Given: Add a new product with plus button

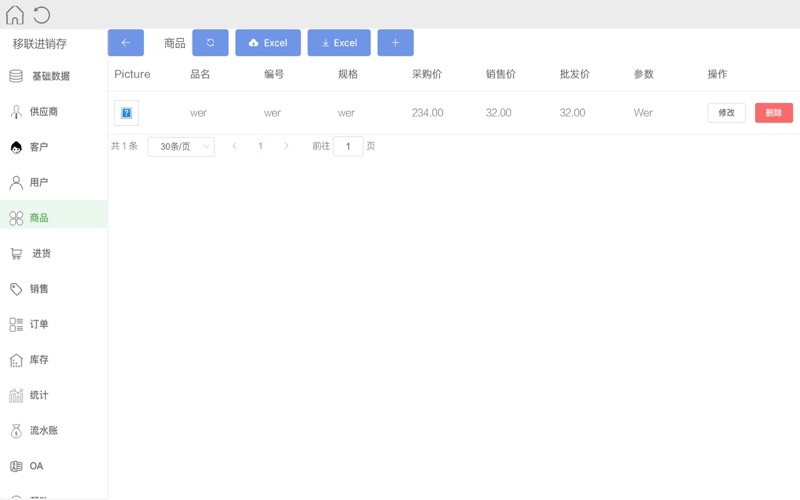Looking at the screenshot, I should coord(395,43).
